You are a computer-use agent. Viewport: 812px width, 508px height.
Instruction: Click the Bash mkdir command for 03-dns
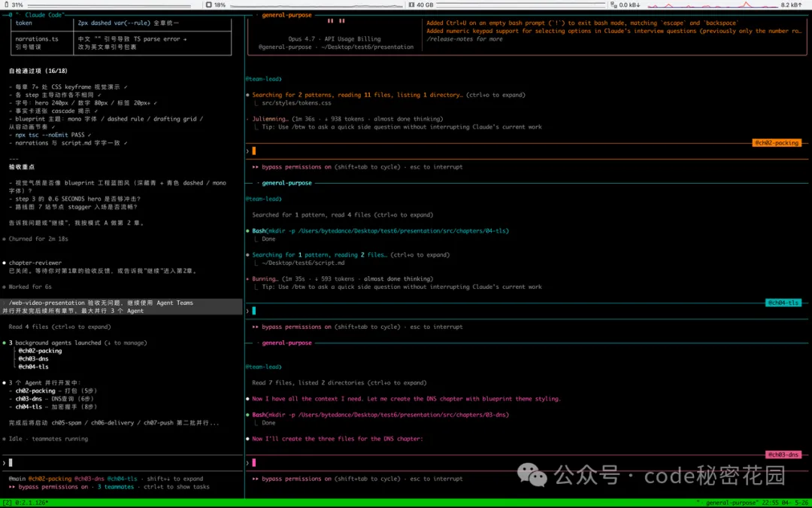tap(380, 415)
